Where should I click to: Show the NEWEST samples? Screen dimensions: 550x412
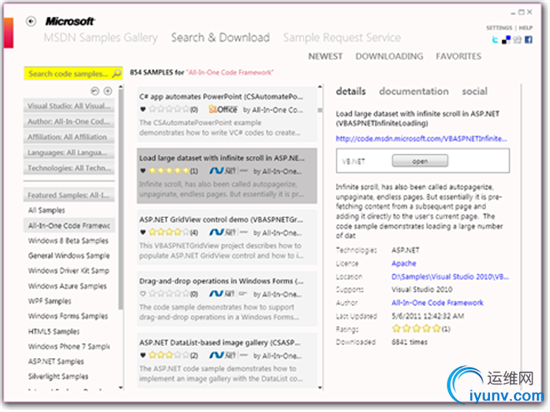[x=326, y=56]
